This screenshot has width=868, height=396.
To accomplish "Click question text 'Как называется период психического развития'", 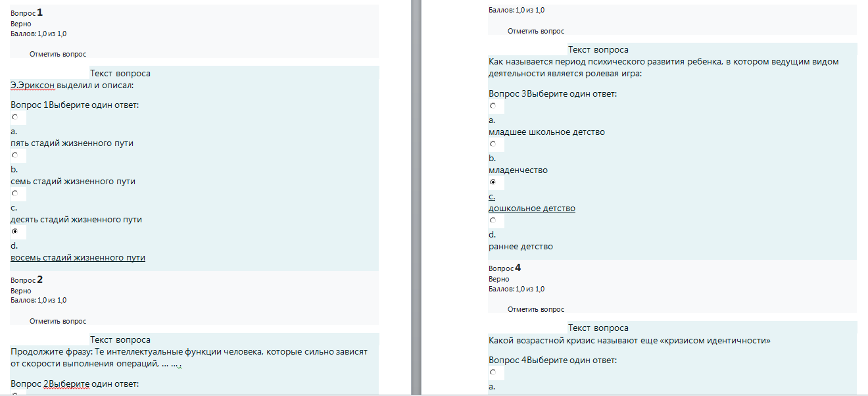I will (x=663, y=67).
